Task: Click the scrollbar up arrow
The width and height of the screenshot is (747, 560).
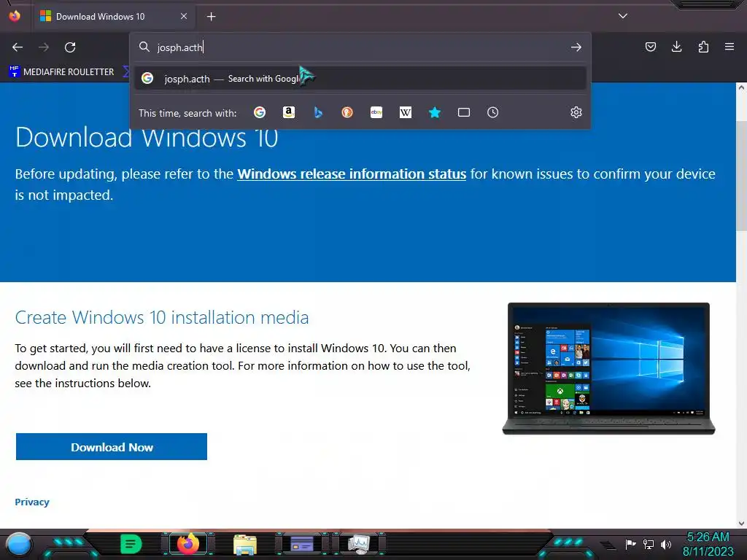Action: click(741, 87)
